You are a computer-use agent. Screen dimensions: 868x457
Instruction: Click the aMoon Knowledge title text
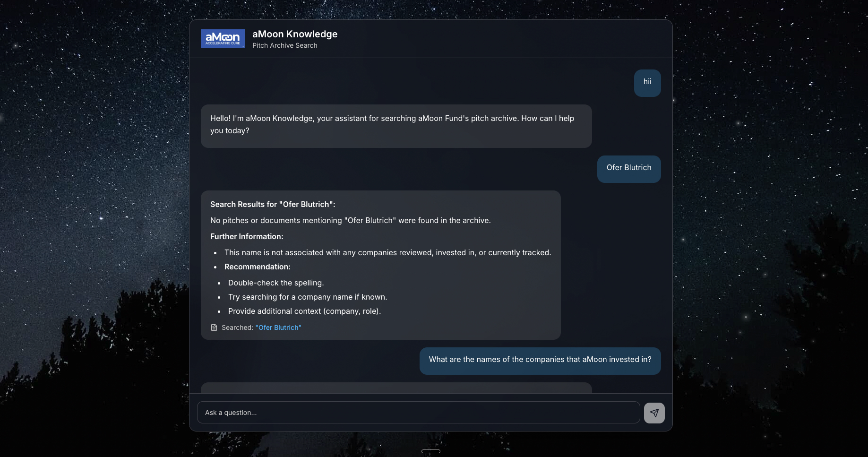[295, 34]
